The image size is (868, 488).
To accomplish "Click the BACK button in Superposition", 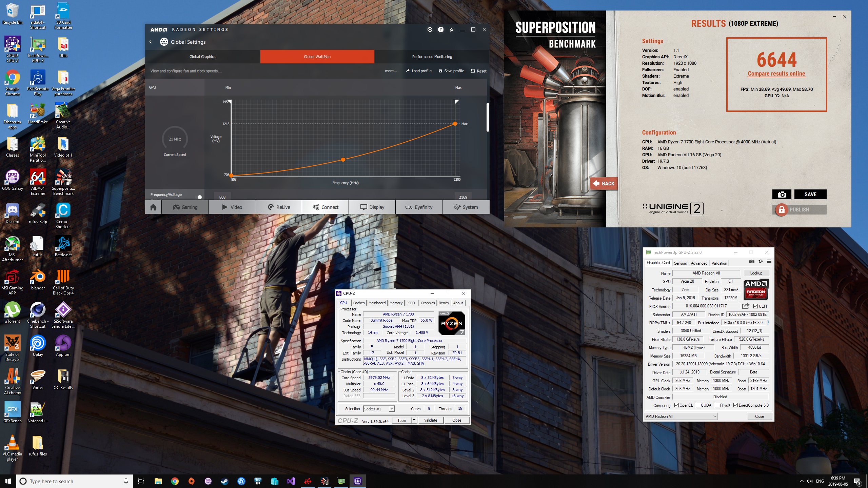I will point(604,183).
